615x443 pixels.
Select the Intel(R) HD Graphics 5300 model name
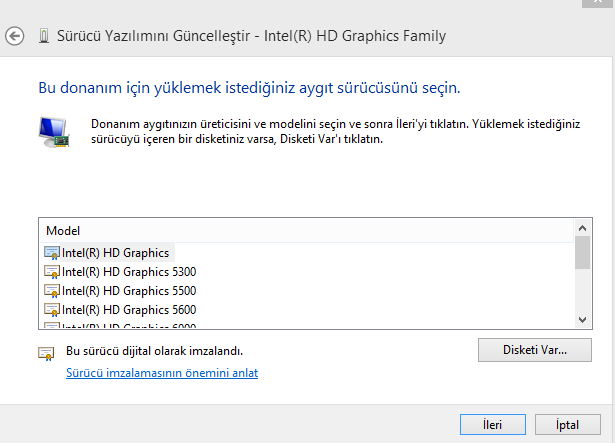[x=115, y=272]
